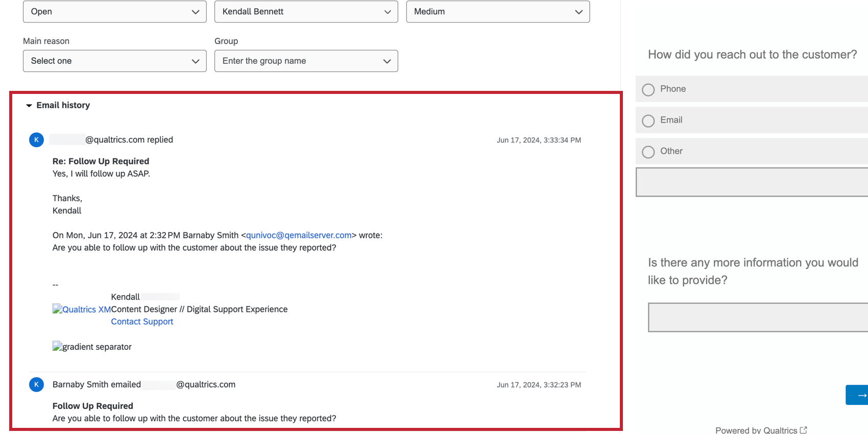Select the Phone radio option

click(648, 89)
